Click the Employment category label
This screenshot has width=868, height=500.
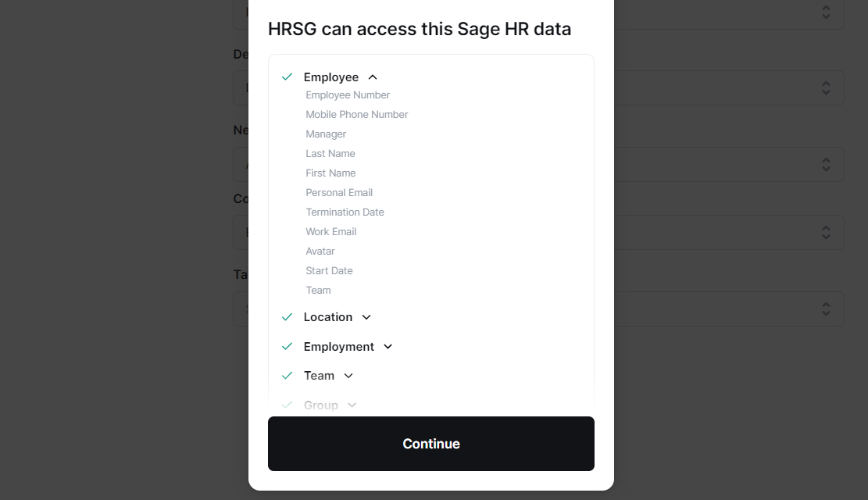coord(339,347)
